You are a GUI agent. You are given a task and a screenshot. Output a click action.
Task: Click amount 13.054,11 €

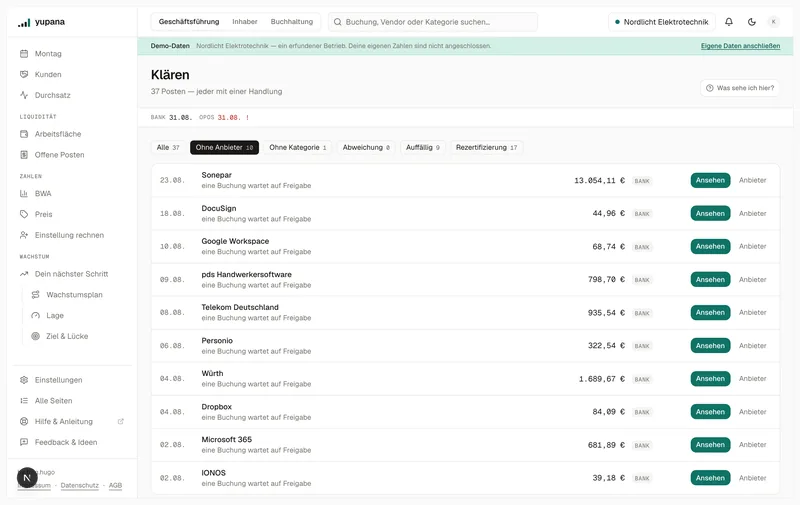coord(599,181)
